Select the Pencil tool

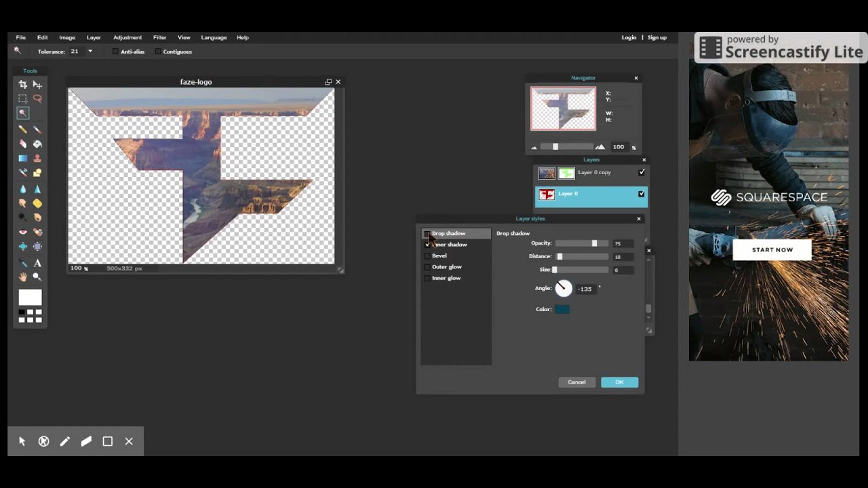[22, 129]
